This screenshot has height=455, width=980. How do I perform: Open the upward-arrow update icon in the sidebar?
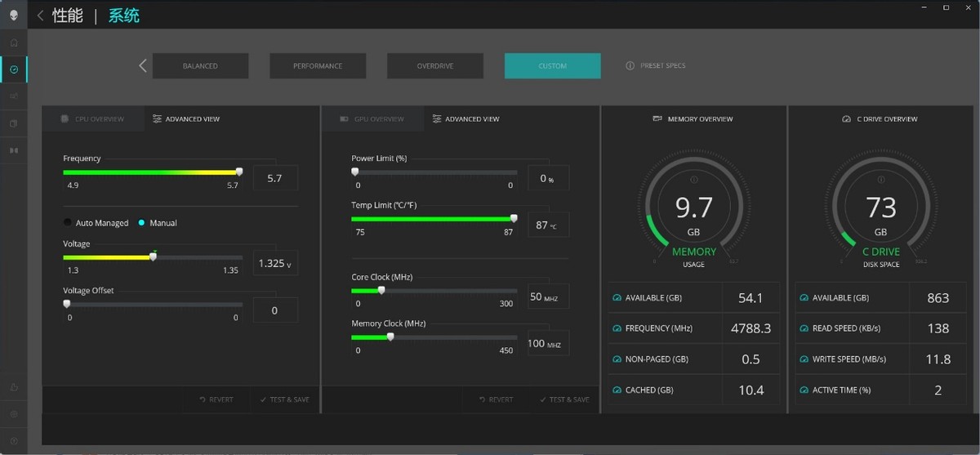[x=14, y=441]
